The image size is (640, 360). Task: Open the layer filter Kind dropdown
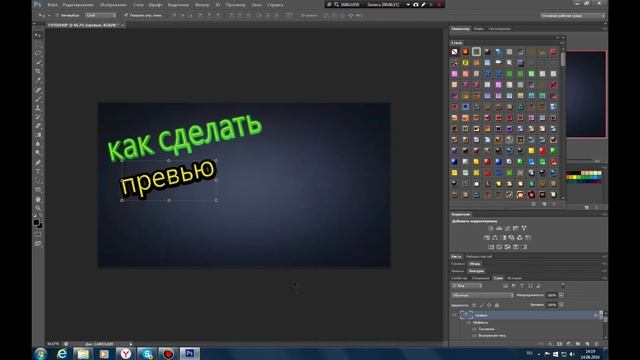(x=467, y=286)
